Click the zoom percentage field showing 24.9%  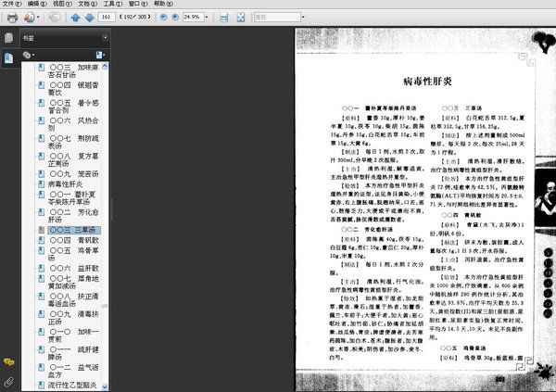pos(193,17)
